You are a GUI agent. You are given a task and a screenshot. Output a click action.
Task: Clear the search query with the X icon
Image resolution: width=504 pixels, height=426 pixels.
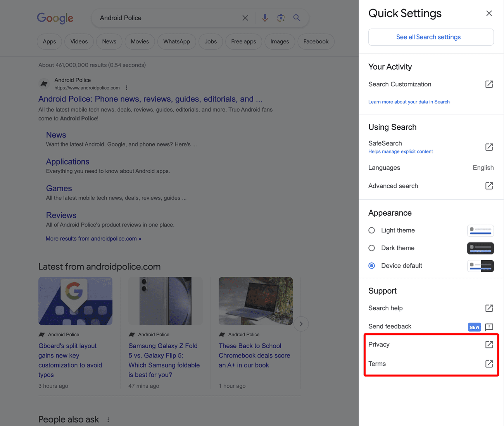(x=245, y=18)
